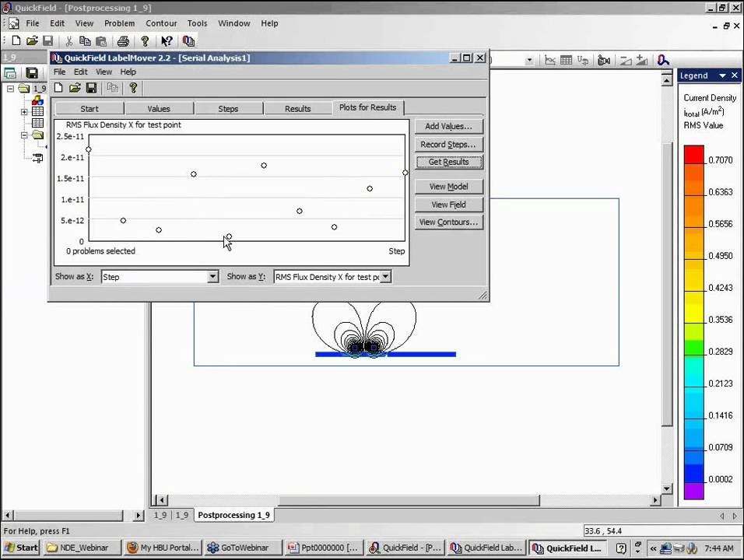Select the circuit item at bottom of tree
The width and height of the screenshot is (744, 560).
(37, 158)
